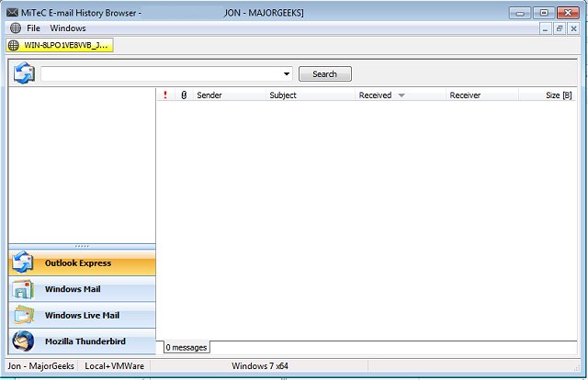Click the Local+VMWare status bar entry

point(114,365)
